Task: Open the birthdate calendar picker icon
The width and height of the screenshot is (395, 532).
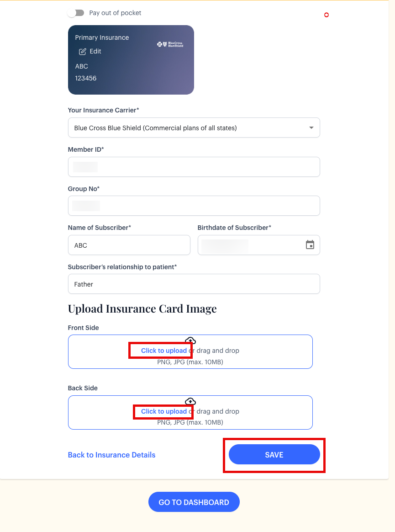Action: point(310,245)
